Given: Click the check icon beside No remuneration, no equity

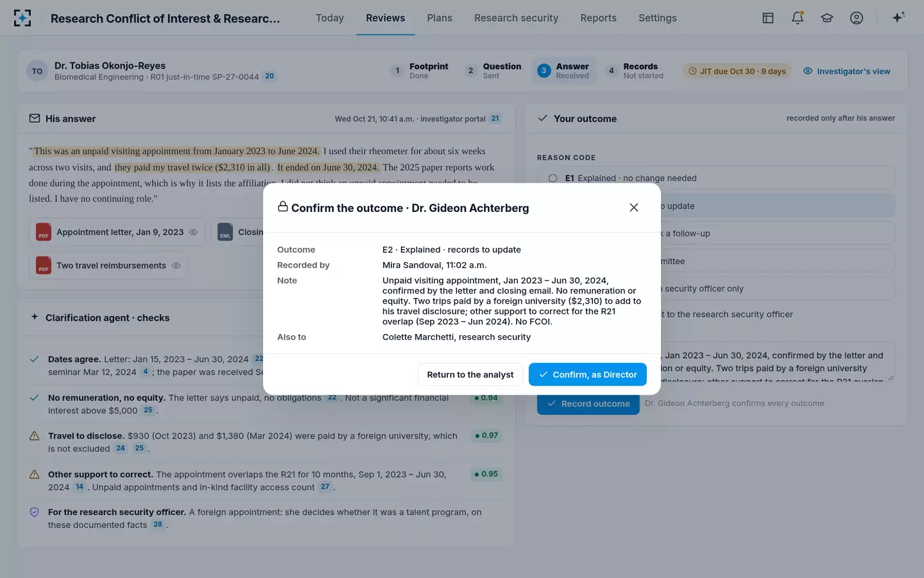Looking at the screenshot, I should (x=35, y=398).
